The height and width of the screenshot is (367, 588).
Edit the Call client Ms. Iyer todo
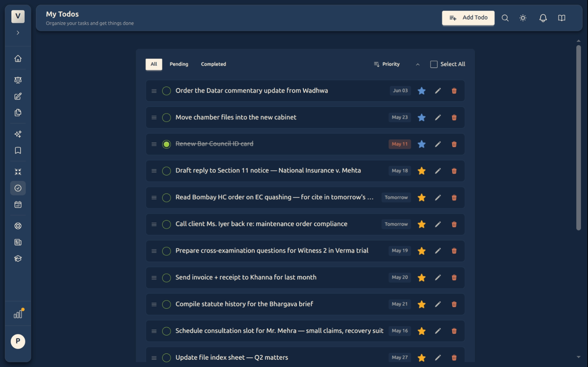(x=438, y=224)
